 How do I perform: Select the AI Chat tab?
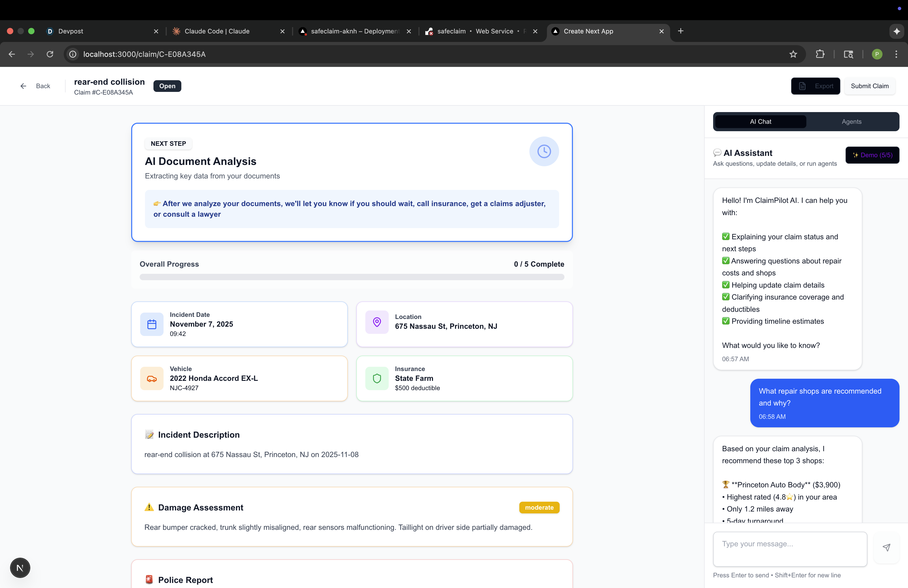(760, 122)
